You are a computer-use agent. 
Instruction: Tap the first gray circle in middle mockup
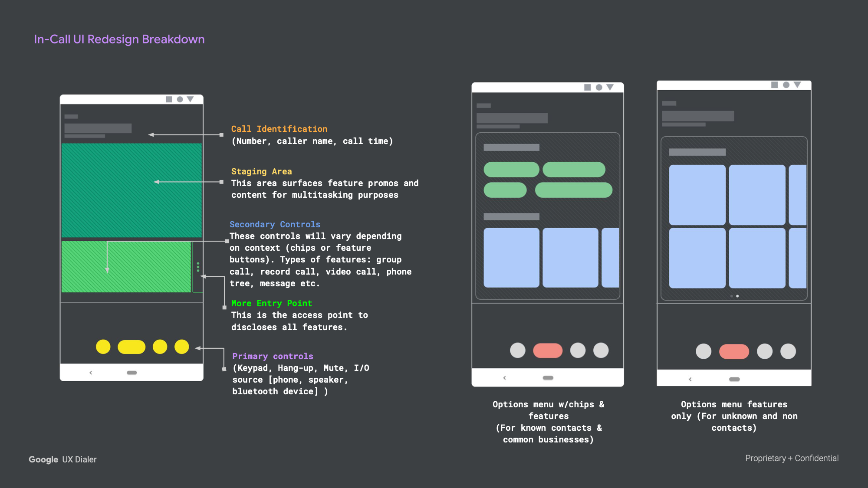[x=518, y=350]
